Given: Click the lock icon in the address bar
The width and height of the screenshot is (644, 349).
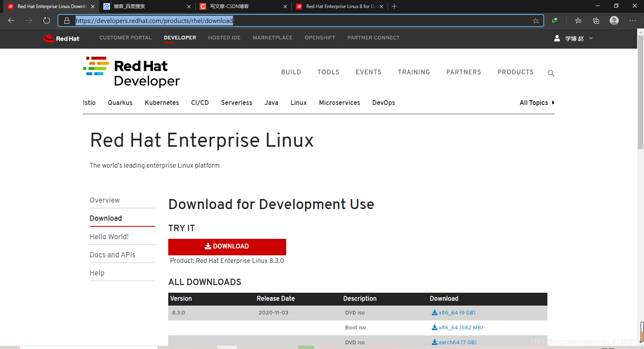Looking at the screenshot, I should [67, 21].
